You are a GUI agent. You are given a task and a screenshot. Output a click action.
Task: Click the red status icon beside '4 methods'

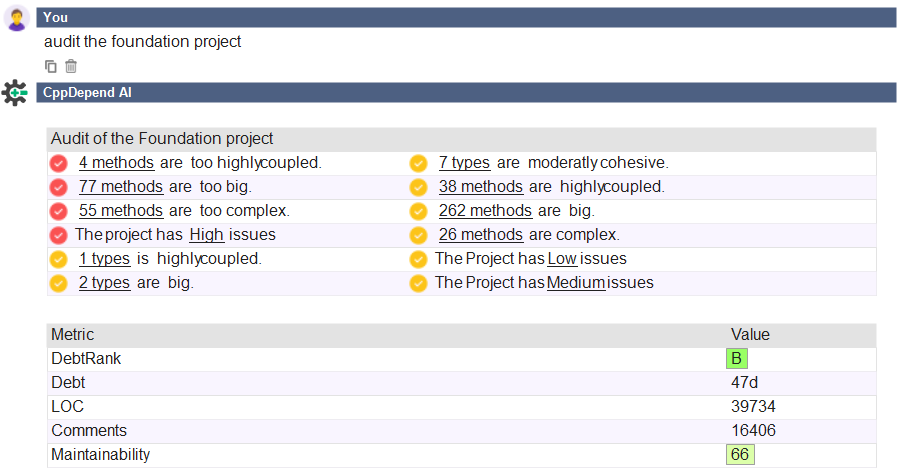click(58, 164)
